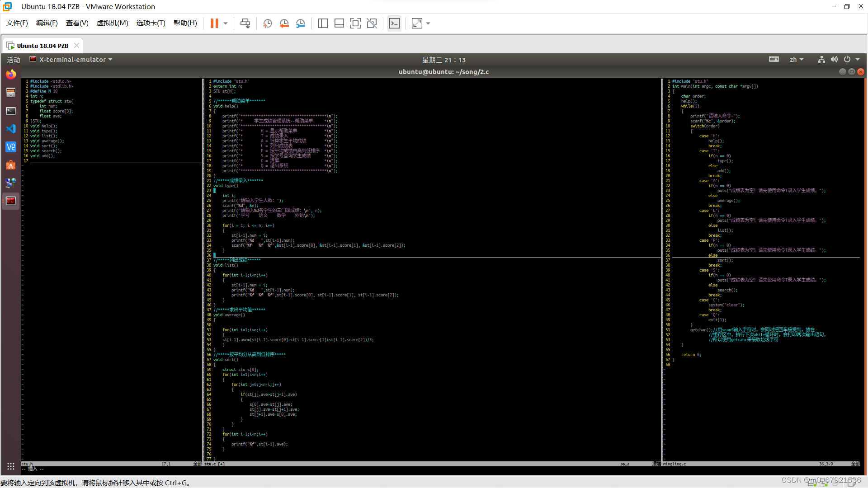This screenshot has width=868, height=488.
Task: Revert to the previous snapshot
Action: coord(284,23)
